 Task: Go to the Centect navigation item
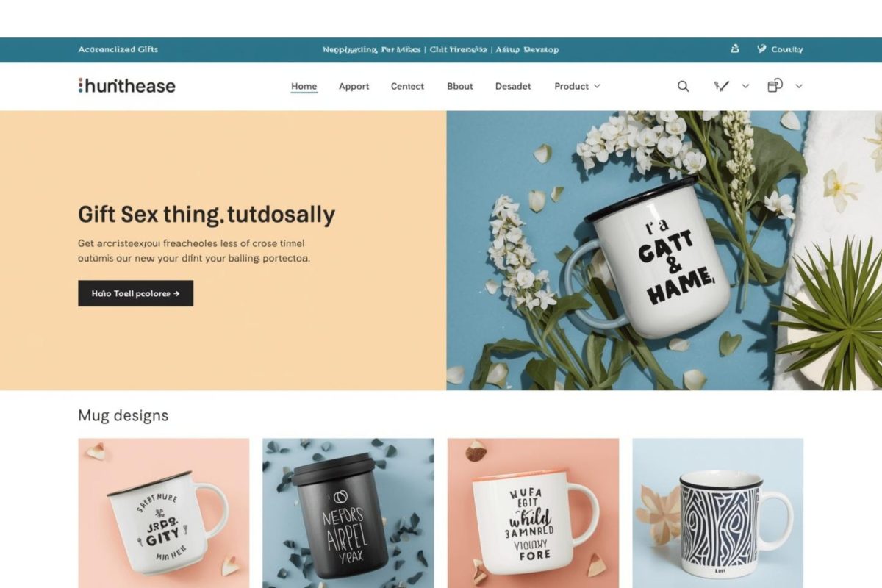tap(407, 86)
